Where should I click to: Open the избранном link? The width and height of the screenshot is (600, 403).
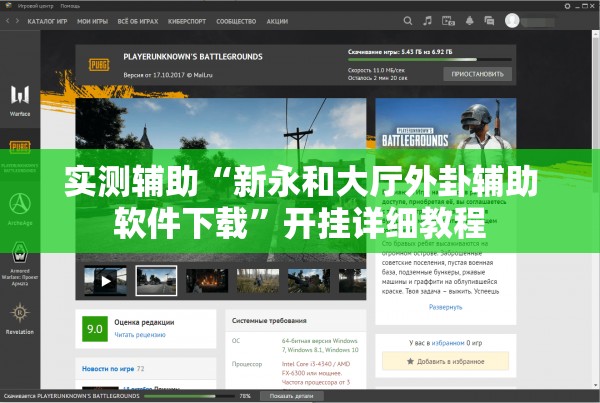pos(448,343)
